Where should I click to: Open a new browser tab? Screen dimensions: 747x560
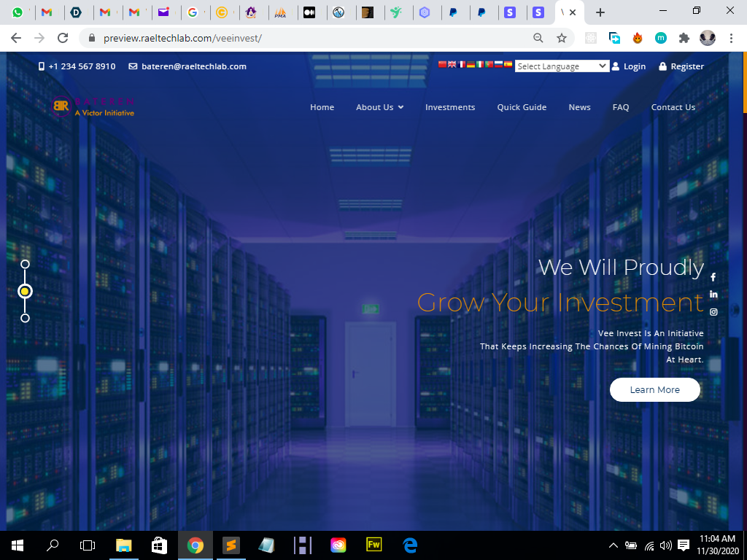pyautogui.click(x=600, y=12)
